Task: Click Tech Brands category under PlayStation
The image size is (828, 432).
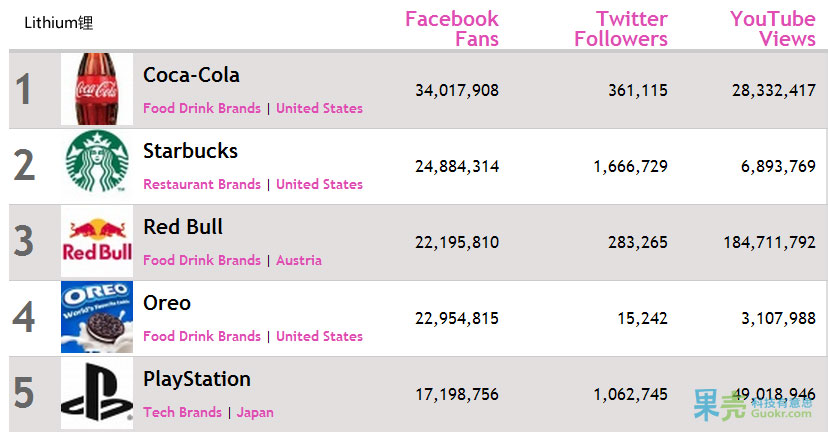Action: (x=182, y=412)
